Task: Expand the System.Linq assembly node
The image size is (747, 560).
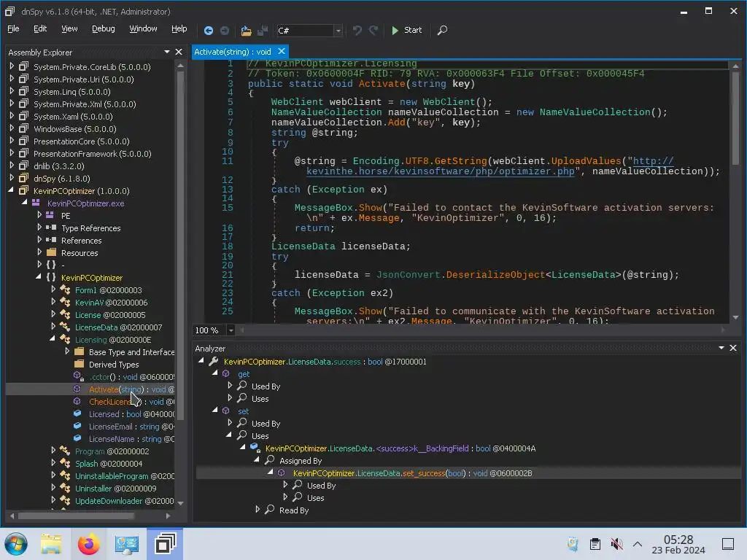Action: pyautogui.click(x=12, y=91)
